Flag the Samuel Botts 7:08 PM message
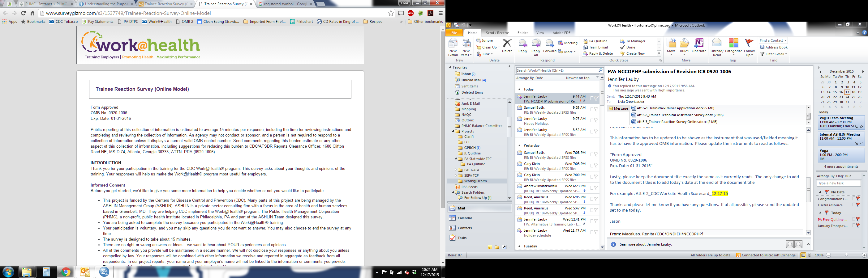Viewport: 868px width, 278px height. point(595,154)
